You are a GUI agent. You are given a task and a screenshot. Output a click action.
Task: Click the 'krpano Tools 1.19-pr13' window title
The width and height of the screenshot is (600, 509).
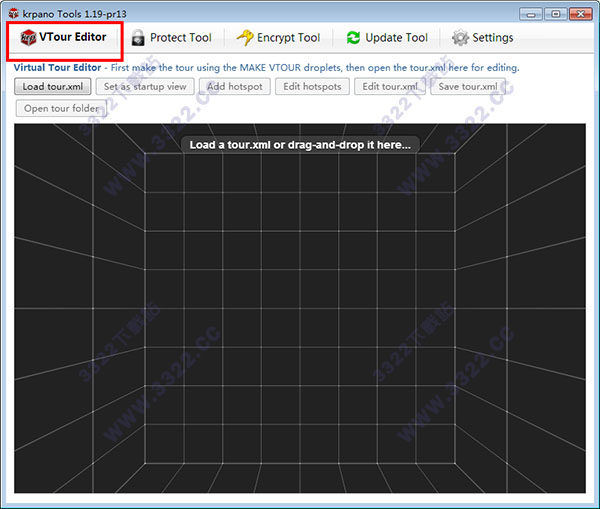pos(74,14)
